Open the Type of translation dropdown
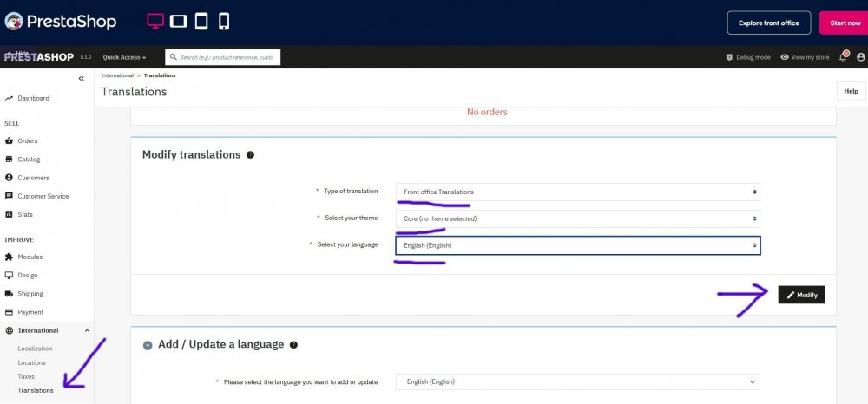Screen dimensions: 868x404 tap(578, 192)
